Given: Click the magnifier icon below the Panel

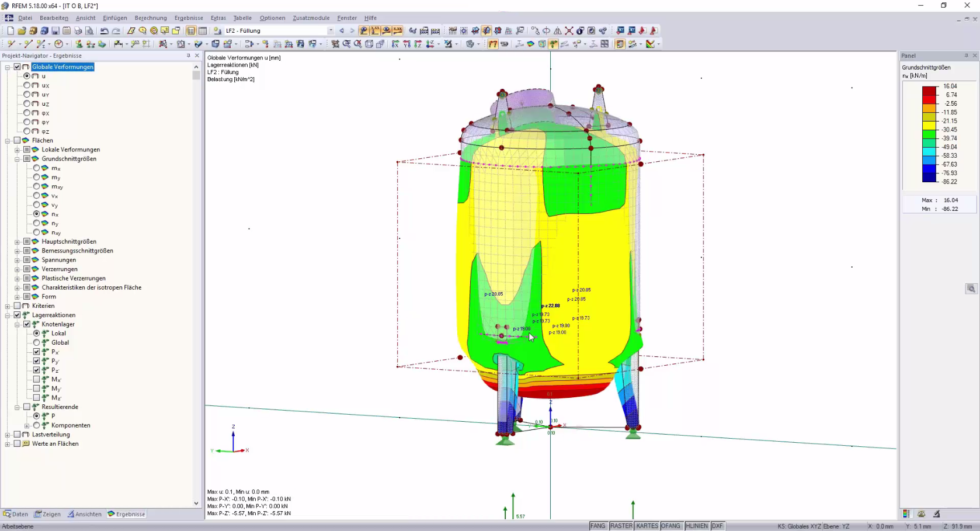Looking at the screenshot, I should (x=971, y=289).
